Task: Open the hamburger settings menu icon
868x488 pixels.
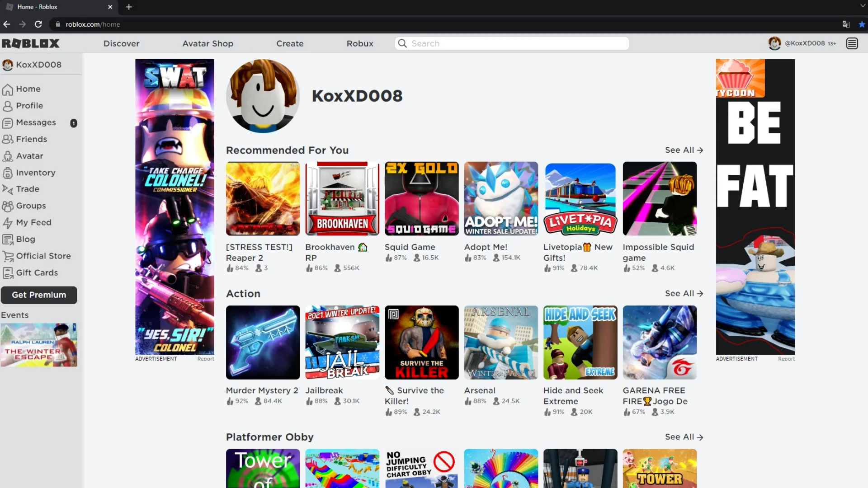Action: (852, 43)
